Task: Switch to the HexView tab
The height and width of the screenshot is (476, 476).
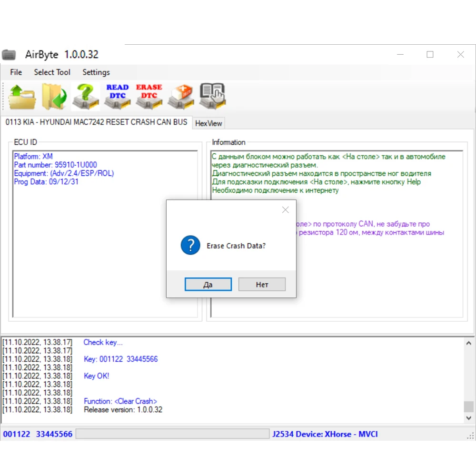Action: [208, 123]
